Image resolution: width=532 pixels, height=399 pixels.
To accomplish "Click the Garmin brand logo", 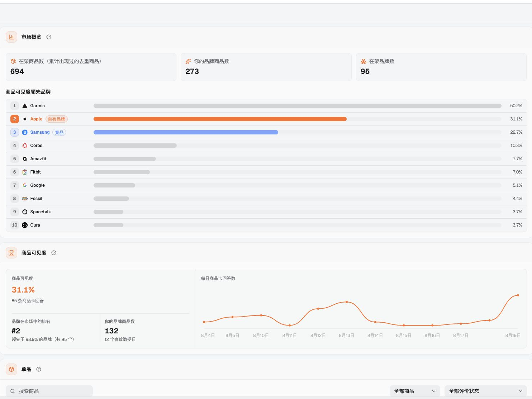I will click(25, 106).
